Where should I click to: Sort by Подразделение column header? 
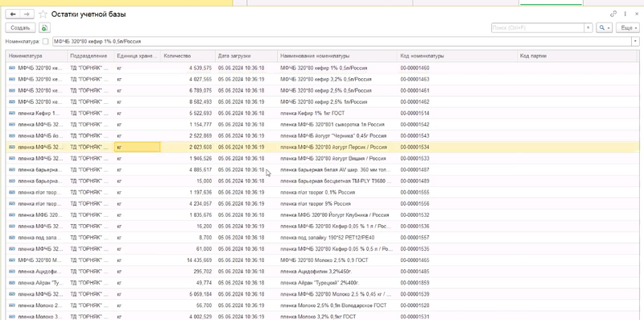(x=90, y=56)
